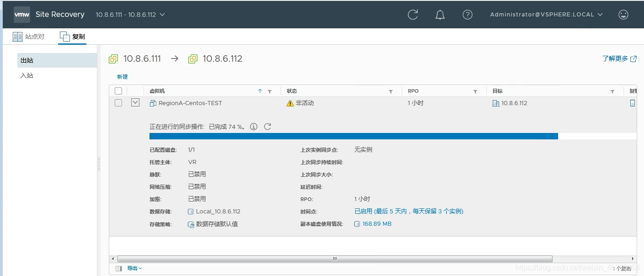Refresh the sync progress status
644x276 pixels.
(267, 127)
